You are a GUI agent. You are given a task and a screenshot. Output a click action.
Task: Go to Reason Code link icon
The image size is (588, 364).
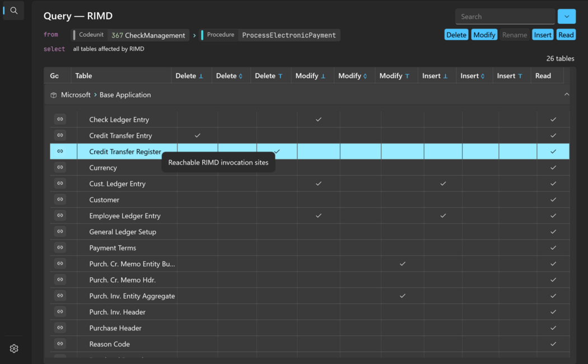click(60, 344)
